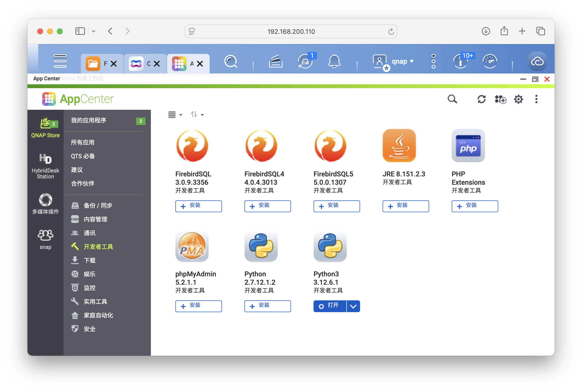Search apps with AppCenter magnifier
Image resolution: width=582 pixels, height=392 pixels.
point(452,99)
